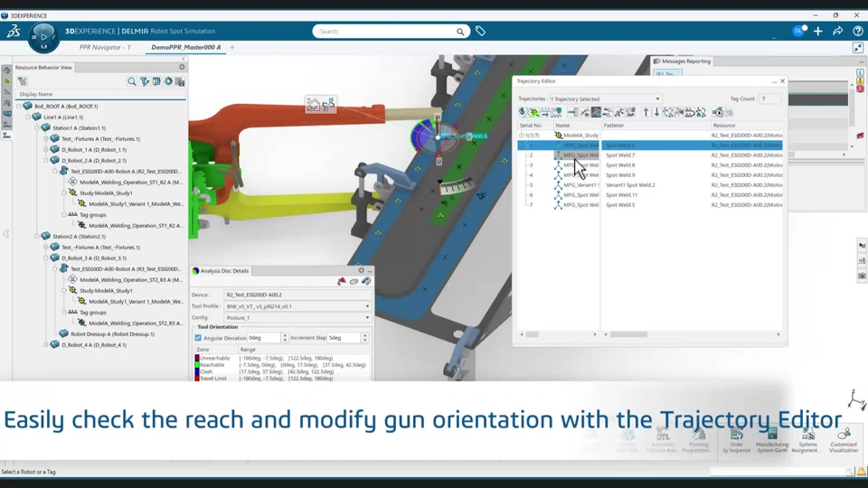
Task: Click in the top Search field
Action: click(x=386, y=32)
